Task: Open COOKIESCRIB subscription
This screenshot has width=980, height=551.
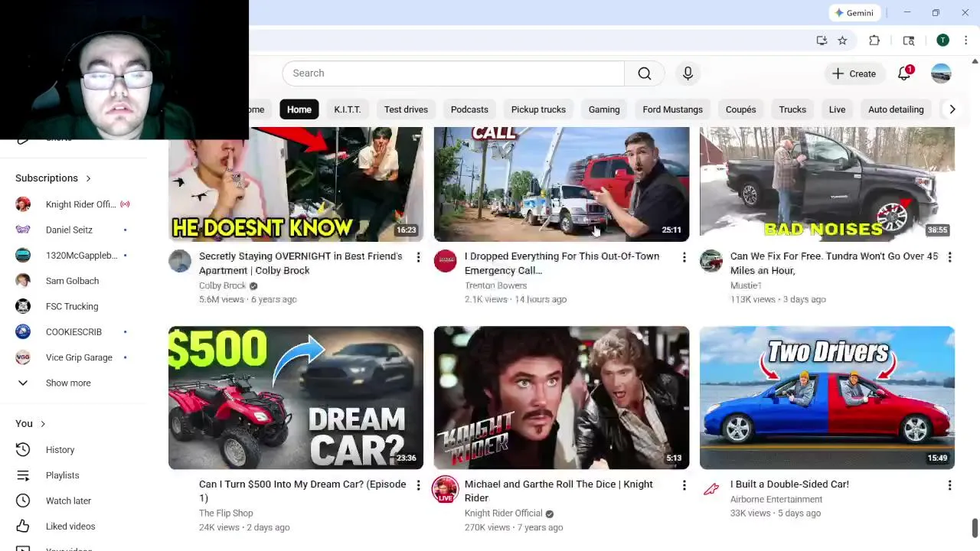Action: (73, 332)
